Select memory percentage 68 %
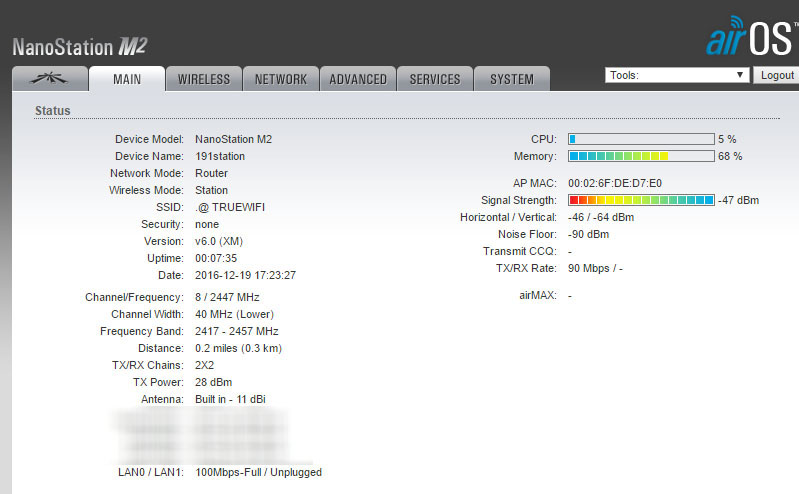Image resolution: width=799 pixels, height=494 pixels. coord(730,156)
